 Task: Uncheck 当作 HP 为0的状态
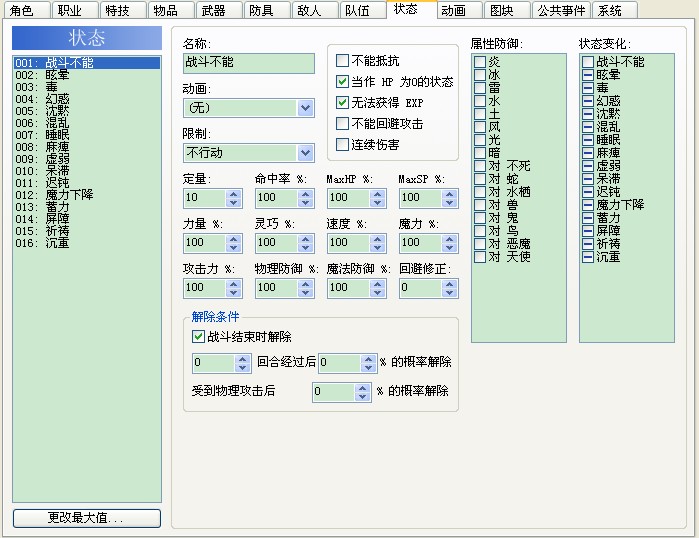[x=342, y=82]
